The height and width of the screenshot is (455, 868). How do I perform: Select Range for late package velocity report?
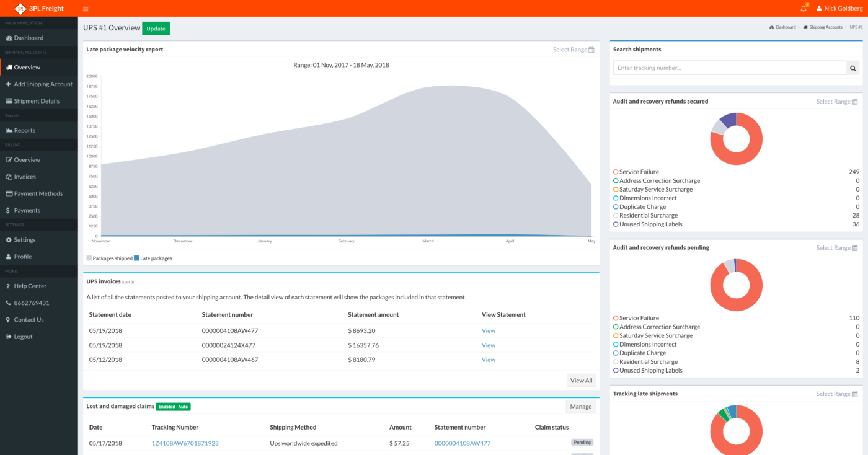[x=573, y=50]
